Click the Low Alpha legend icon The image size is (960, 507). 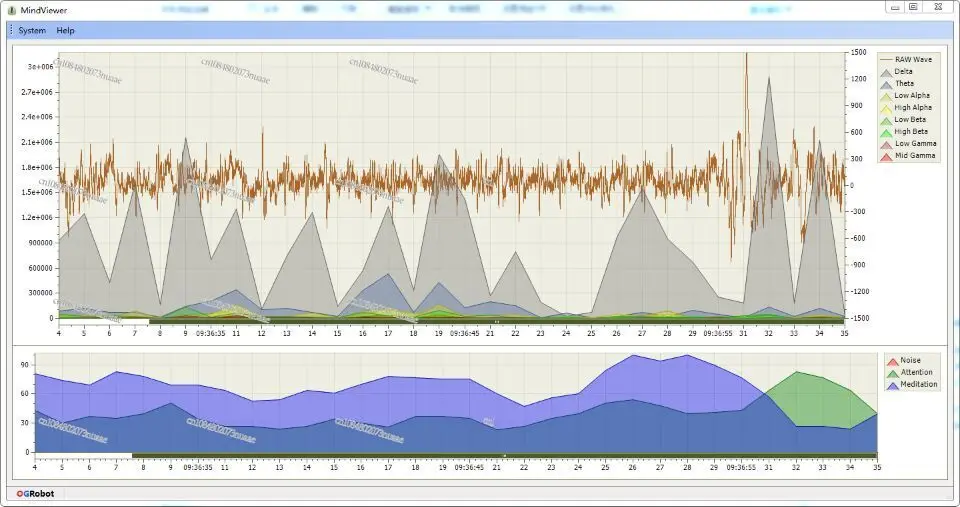pos(886,96)
